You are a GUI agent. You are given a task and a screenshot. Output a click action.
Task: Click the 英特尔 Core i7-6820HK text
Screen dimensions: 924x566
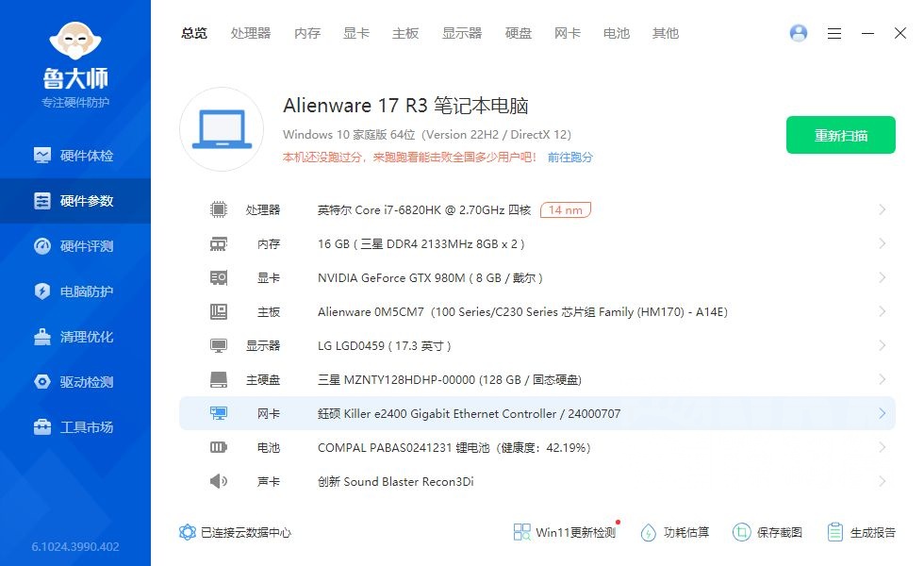[423, 209]
